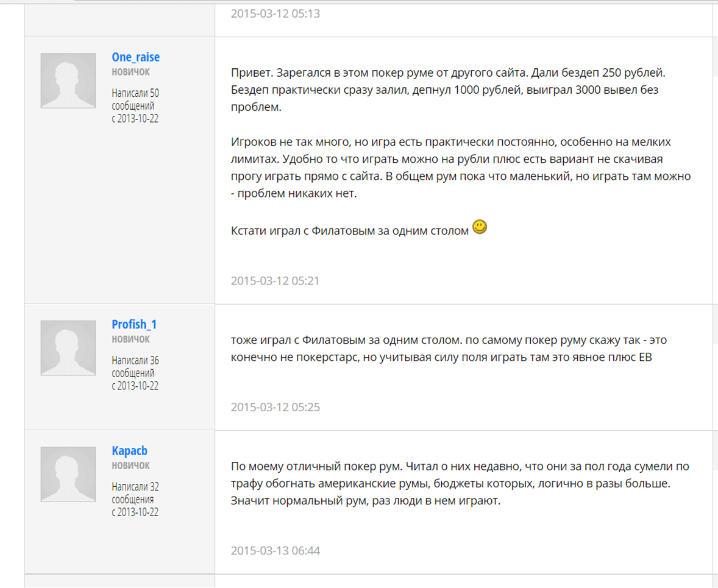Click the timestamp 2015-03-12 05:13
Image resolution: width=718 pixels, height=588 pixels.
pyautogui.click(x=275, y=13)
